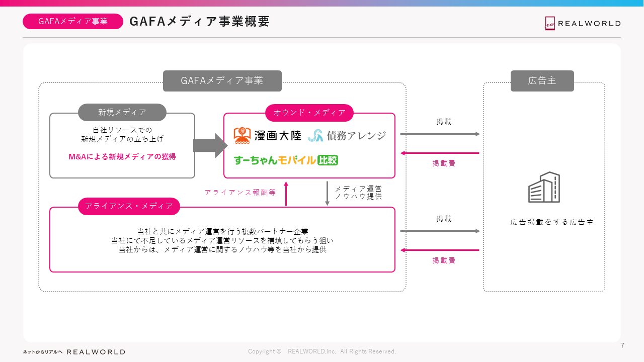644x362 pixels.
Task: Click the メディア運営ノウハウ提供 label
Action: [359, 193]
